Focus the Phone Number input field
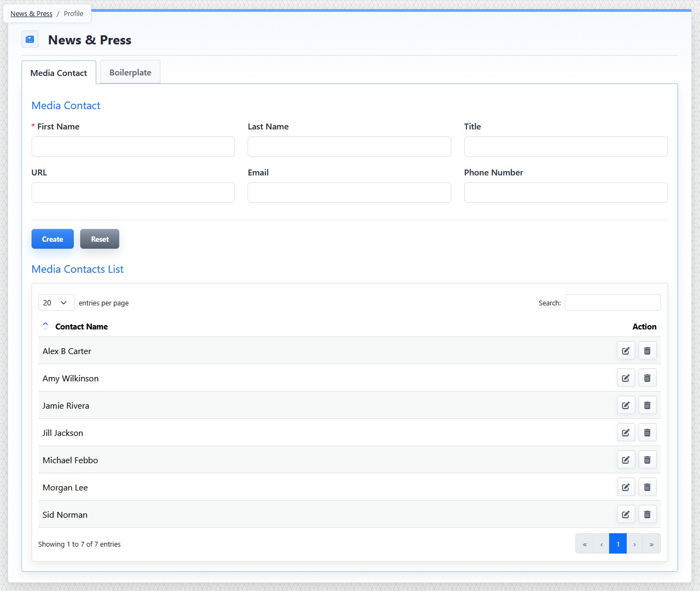Viewport: 700px width, 591px height. click(566, 193)
